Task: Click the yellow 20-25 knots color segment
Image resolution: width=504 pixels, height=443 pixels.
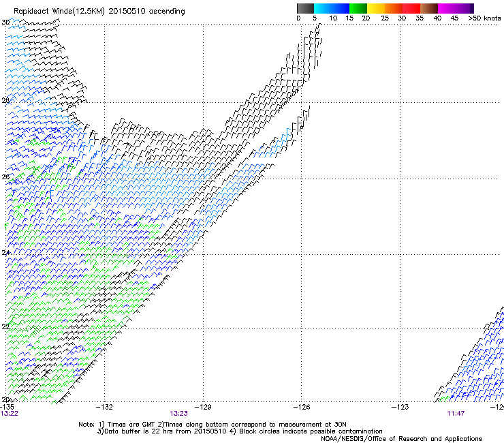Action: click(376, 8)
